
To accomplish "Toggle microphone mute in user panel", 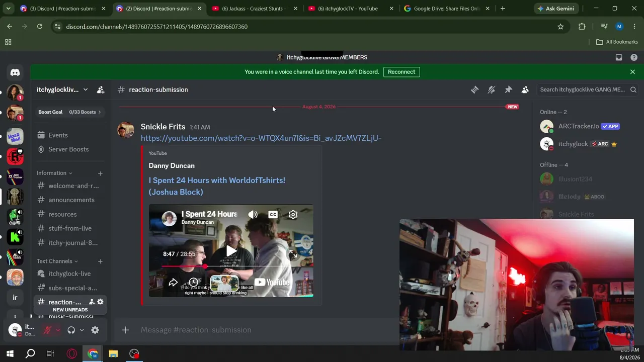I will click(x=48, y=330).
